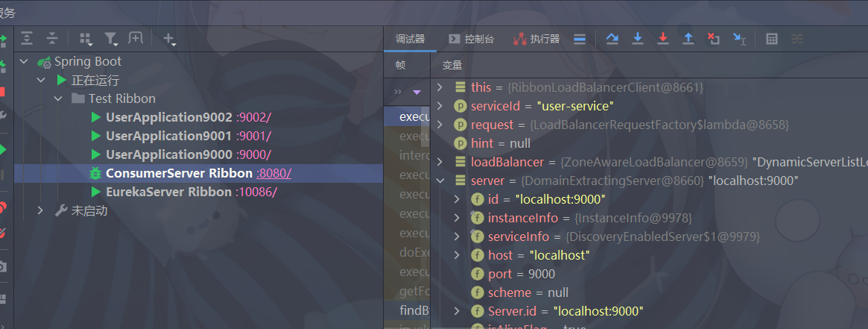Viewport: 868px width, 329px height.
Task: Select UserApplication9002 service
Action: click(169, 117)
